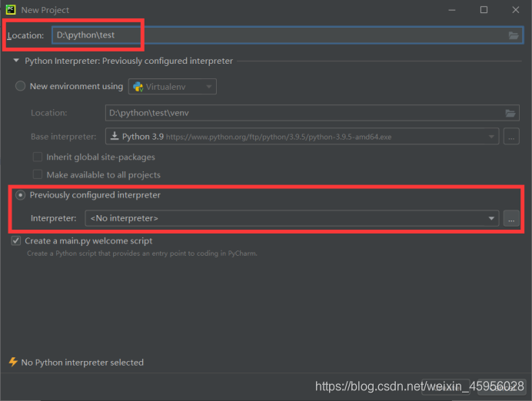
Task: Click the 'Interpreter:' label
Action: click(54, 218)
